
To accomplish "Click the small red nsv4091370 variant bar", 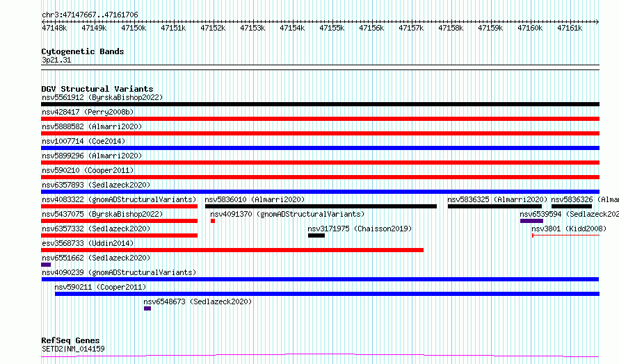I will [x=213, y=221].
